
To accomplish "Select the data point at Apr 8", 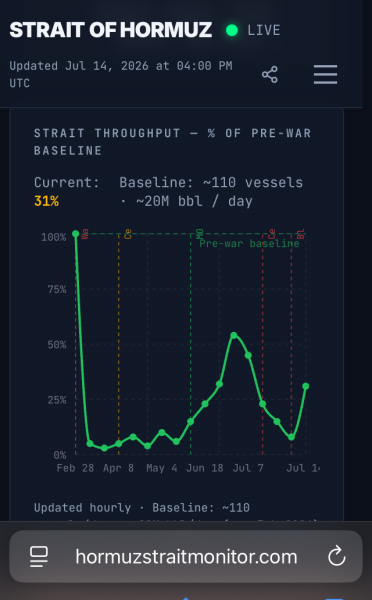I will pos(119,443).
